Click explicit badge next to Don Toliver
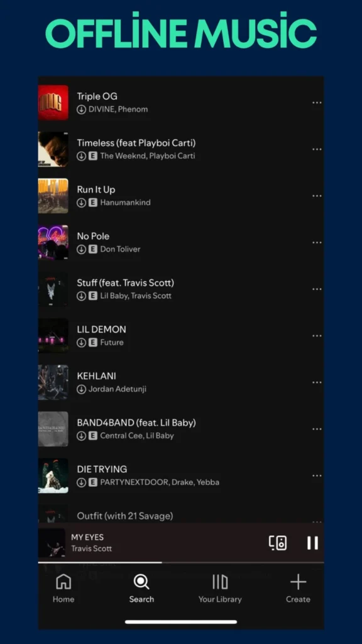The width and height of the screenshot is (362, 644). (93, 249)
